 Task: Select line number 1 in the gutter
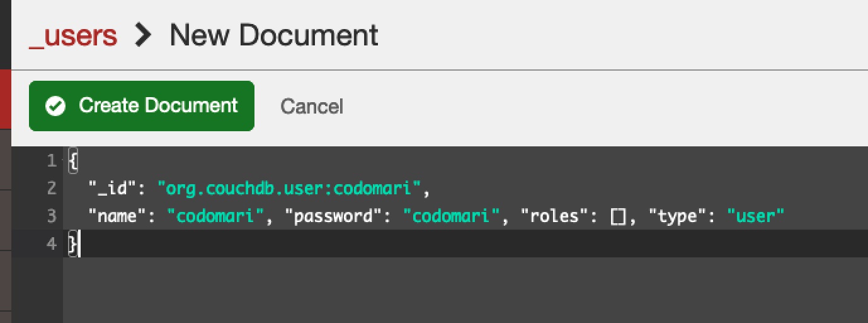coord(52,161)
